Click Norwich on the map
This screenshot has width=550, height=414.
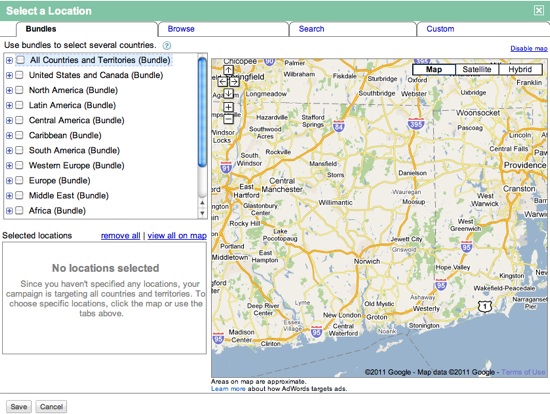tap(367, 261)
